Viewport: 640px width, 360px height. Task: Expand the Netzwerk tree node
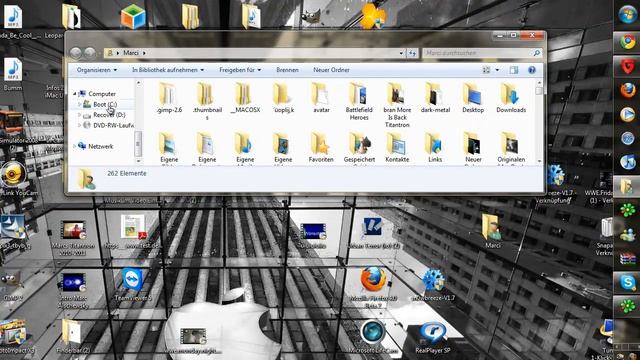(x=75, y=146)
